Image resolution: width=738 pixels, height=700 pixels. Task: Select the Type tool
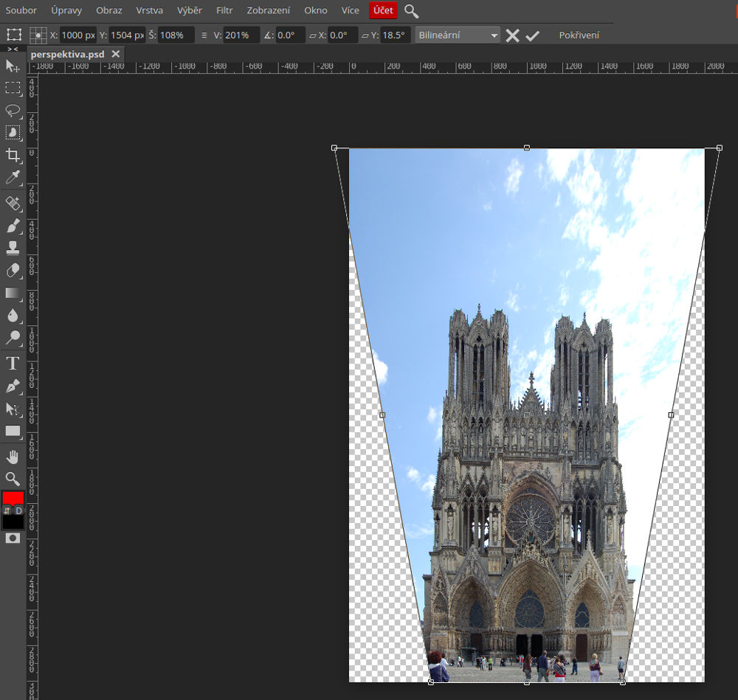click(13, 363)
